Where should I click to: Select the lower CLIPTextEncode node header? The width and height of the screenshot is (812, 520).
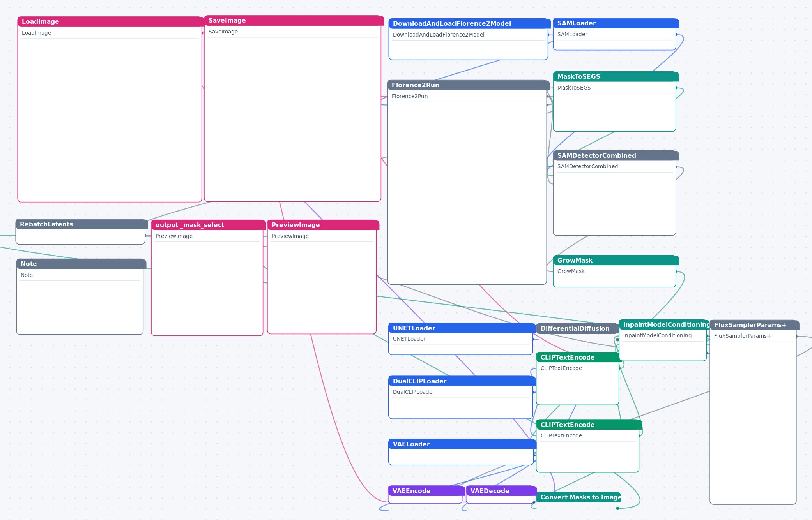(x=589, y=425)
